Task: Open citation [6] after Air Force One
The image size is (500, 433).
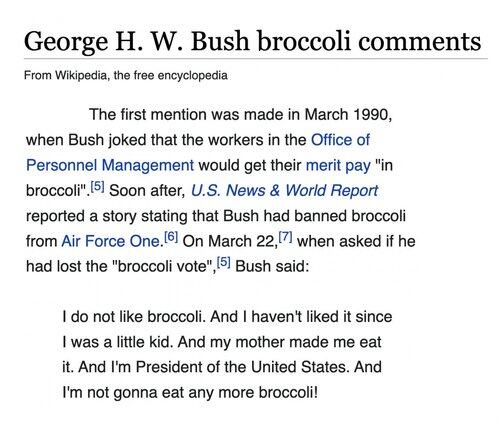Action: pyautogui.click(x=171, y=237)
